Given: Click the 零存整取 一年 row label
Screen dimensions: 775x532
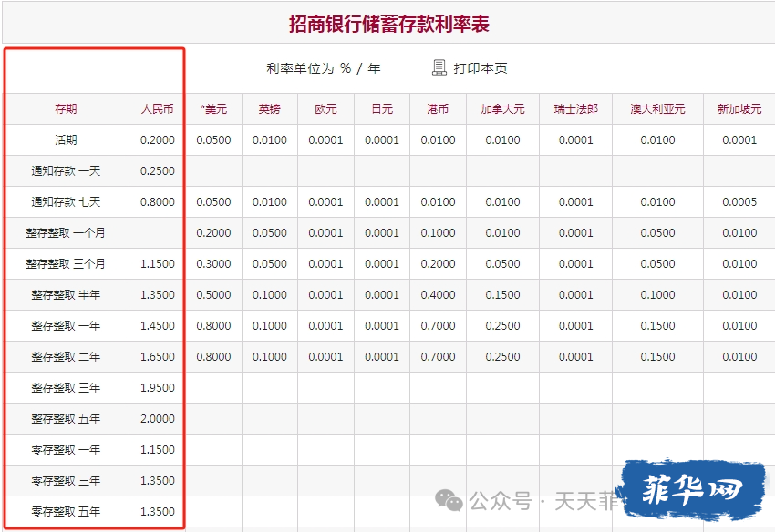Looking at the screenshot, I should tap(66, 449).
